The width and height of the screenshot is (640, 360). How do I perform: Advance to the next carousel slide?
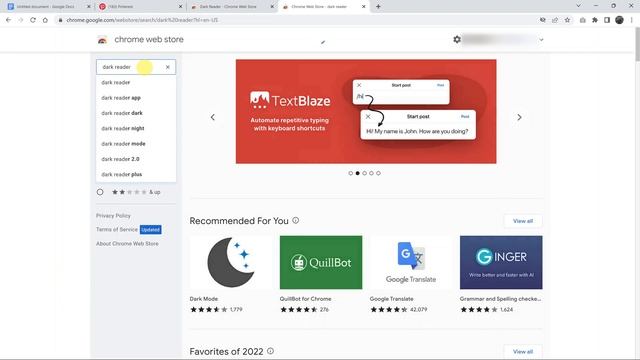[519, 118]
